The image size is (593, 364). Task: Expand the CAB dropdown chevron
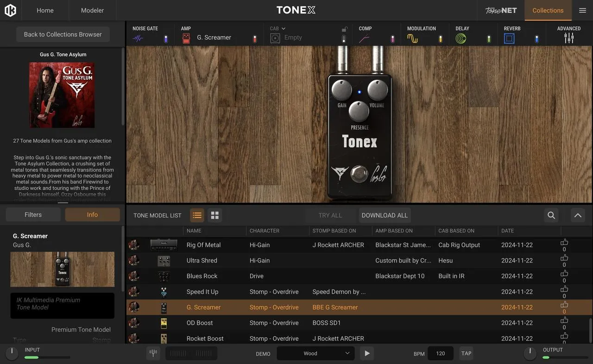[x=284, y=29]
